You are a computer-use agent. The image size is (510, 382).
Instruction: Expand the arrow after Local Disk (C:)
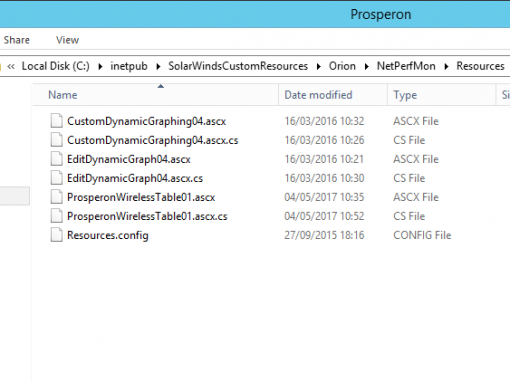100,66
